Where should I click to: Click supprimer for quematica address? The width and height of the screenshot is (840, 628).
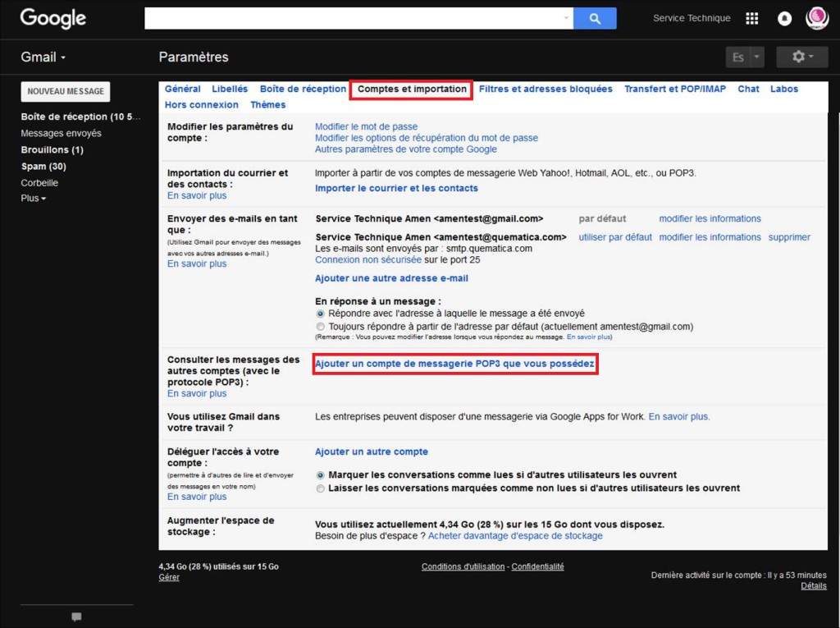789,237
